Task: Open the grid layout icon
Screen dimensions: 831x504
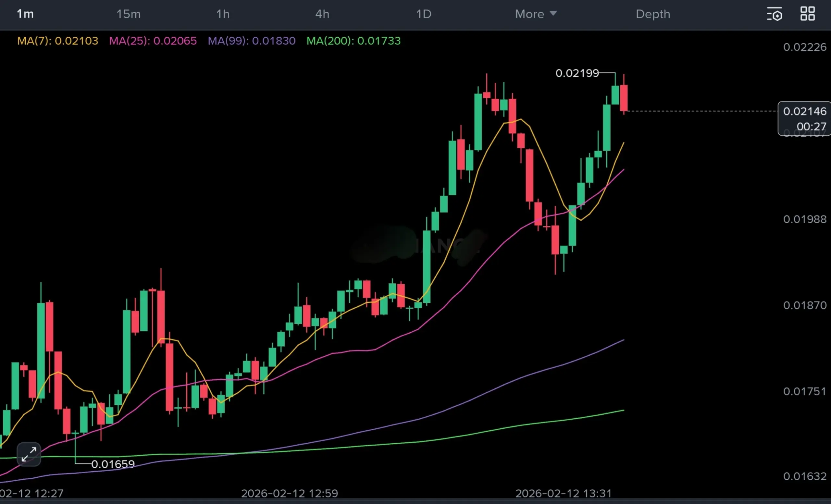Action: [807, 14]
